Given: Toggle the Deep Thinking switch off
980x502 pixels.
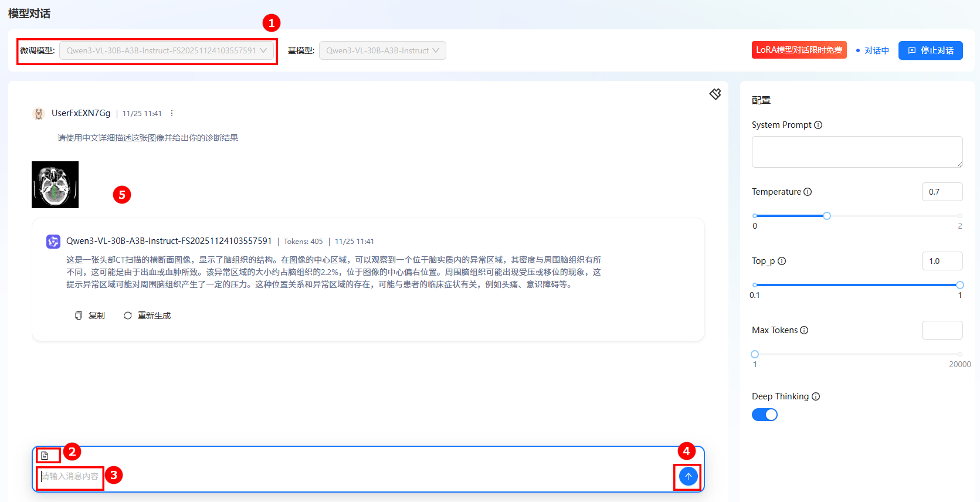Looking at the screenshot, I should click(x=764, y=415).
